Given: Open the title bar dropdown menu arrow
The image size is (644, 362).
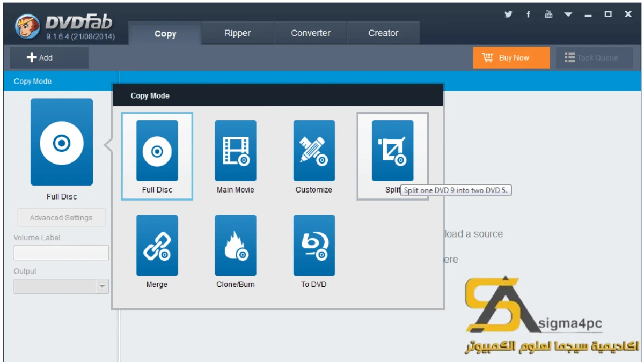Looking at the screenshot, I should [x=568, y=15].
